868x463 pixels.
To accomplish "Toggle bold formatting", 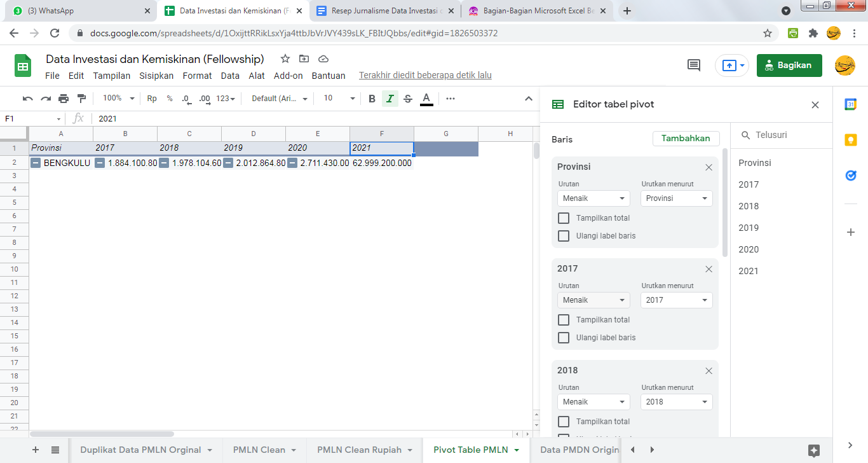I will coord(372,99).
